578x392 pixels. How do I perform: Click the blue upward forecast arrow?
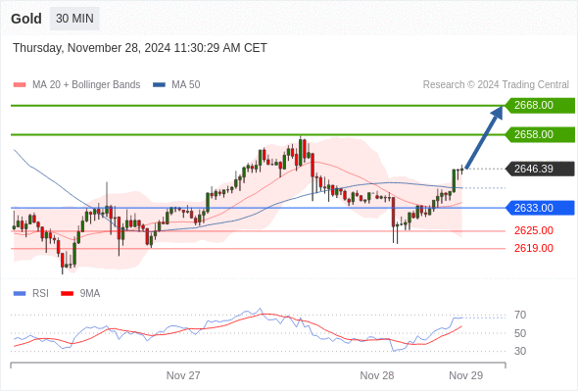coord(484,137)
